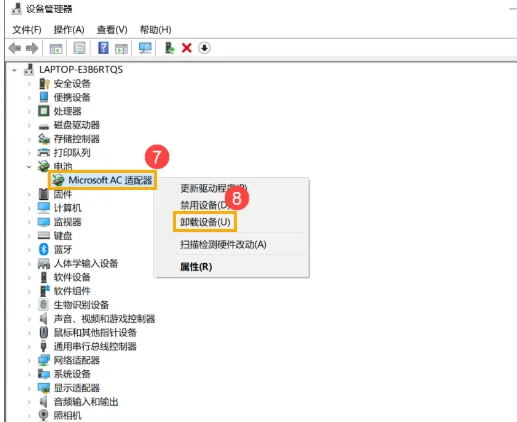Select the 显示适配器 tree item
The width and height of the screenshot is (517, 422).
tap(77, 388)
